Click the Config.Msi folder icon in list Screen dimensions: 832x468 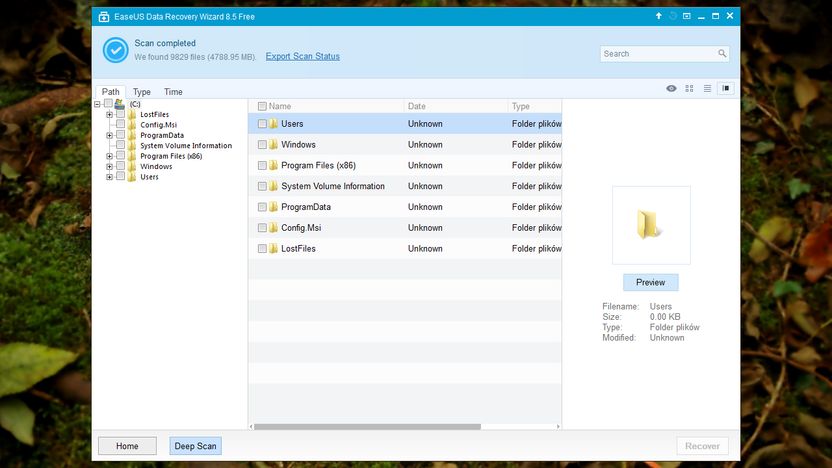pyautogui.click(x=273, y=227)
